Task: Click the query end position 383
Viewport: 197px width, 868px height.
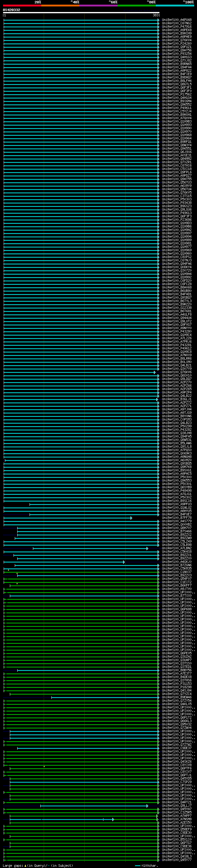Action: (155, 15)
